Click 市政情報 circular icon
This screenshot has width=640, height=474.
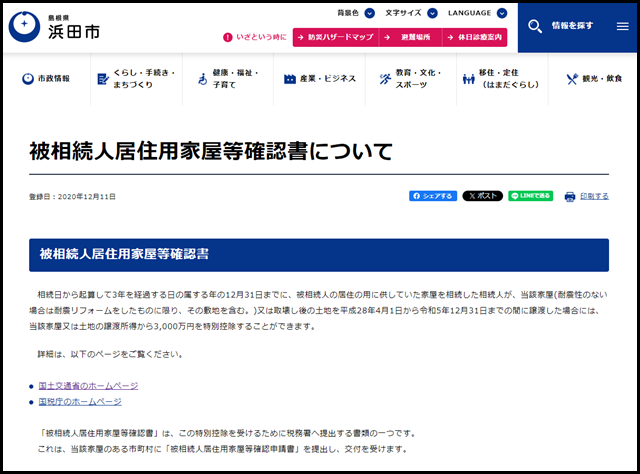pyautogui.click(x=28, y=78)
